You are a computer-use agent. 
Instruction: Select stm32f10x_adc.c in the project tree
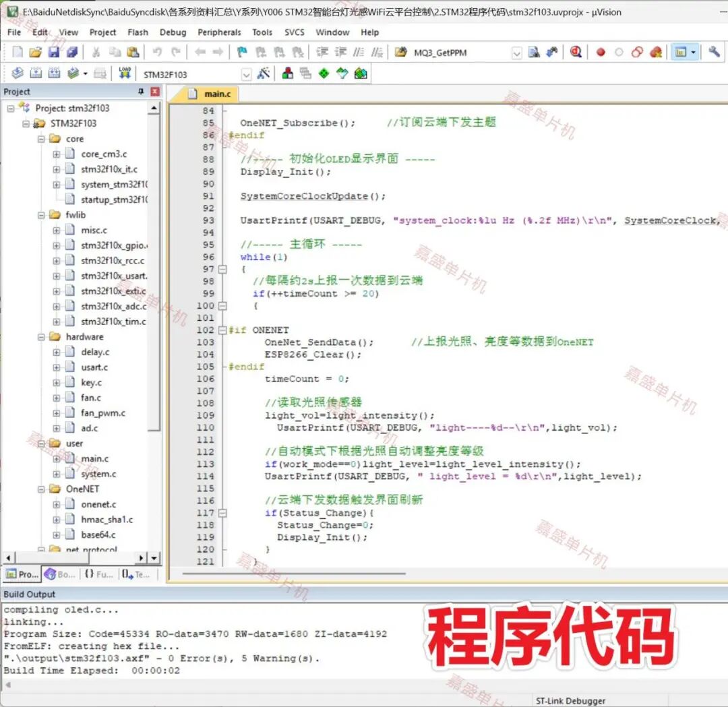pos(113,307)
